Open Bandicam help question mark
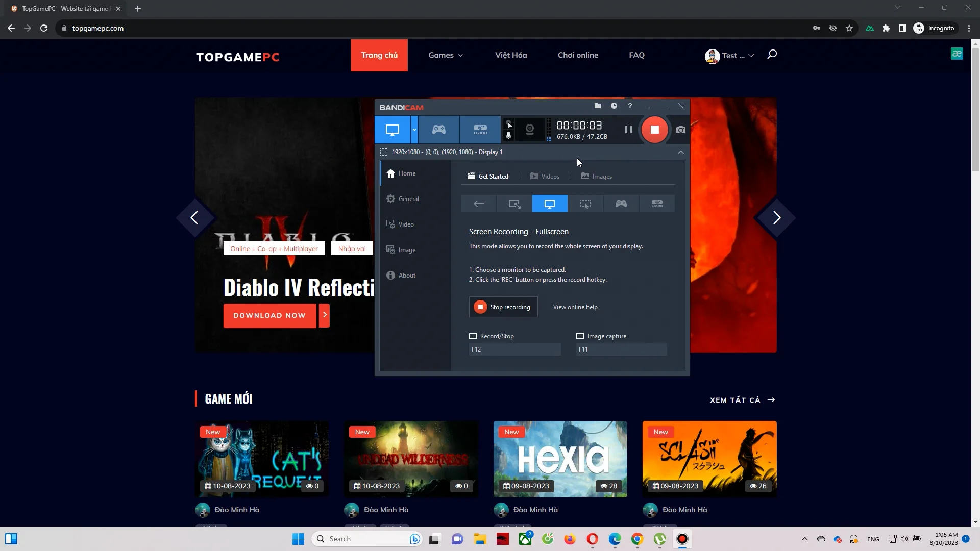 point(630,106)
